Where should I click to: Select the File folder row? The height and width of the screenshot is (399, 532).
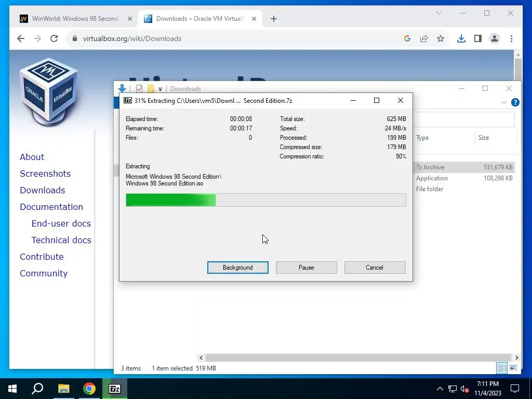(x=464, y=189)
